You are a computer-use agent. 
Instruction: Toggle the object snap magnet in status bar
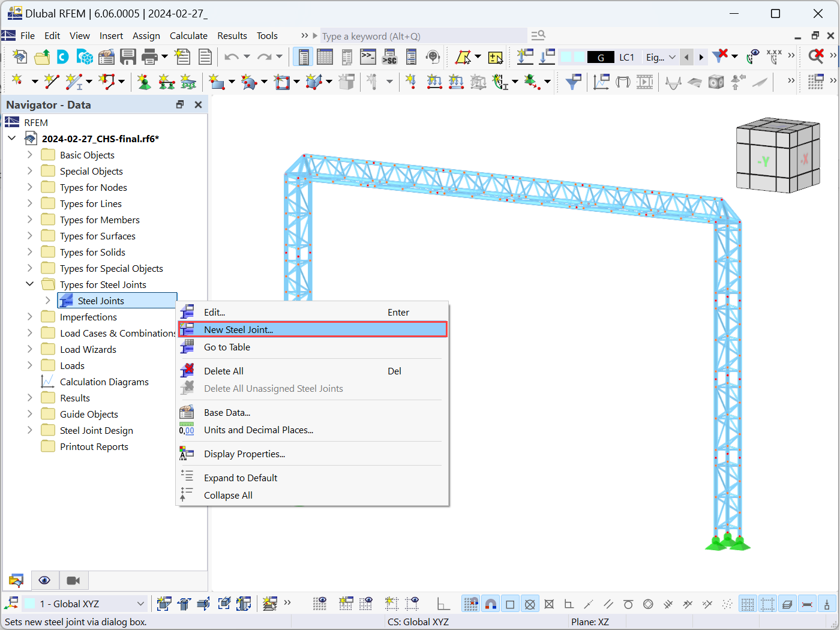491,604
